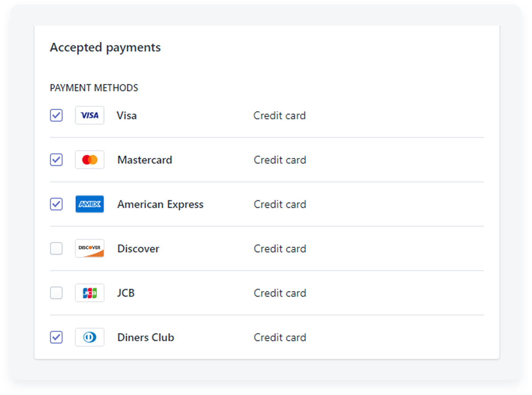532x395 pixels.
Task: Select the Discover label text
Action: click(x=138, y=249)
